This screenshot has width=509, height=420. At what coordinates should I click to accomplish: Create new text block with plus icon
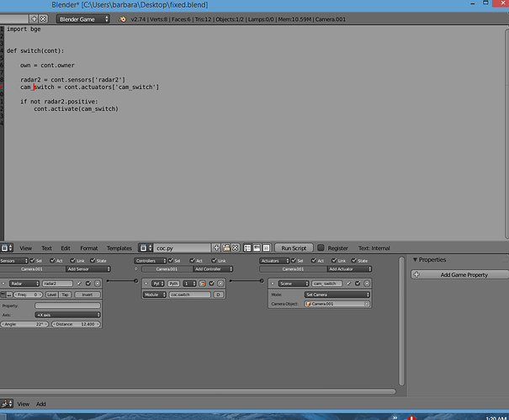point(216,248)
